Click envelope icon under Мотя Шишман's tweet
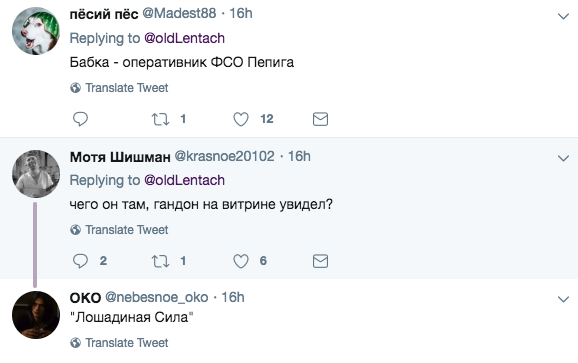The height and width of the screenshot is (363, 578). [x=320, y=261]
